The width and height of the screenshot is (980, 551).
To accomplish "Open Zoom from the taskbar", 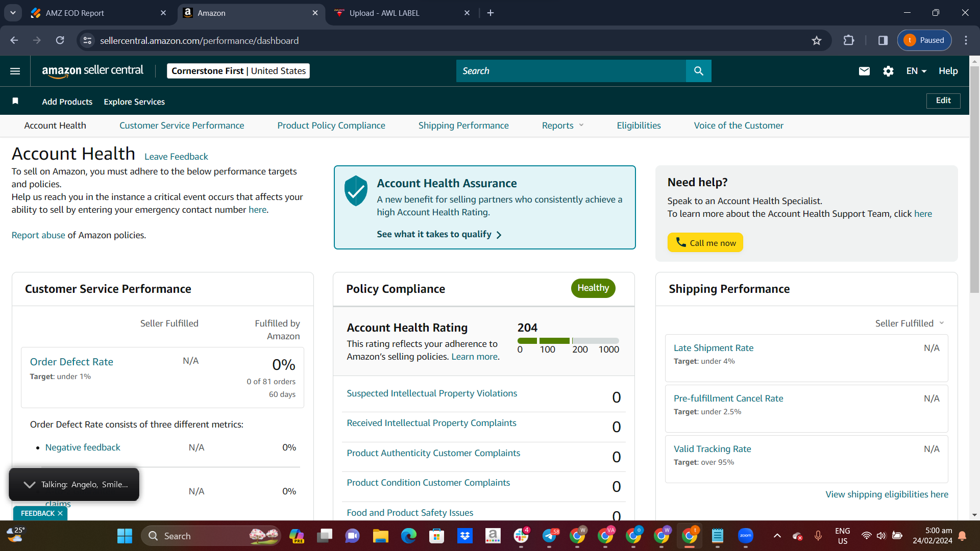I will coord(746,536).
